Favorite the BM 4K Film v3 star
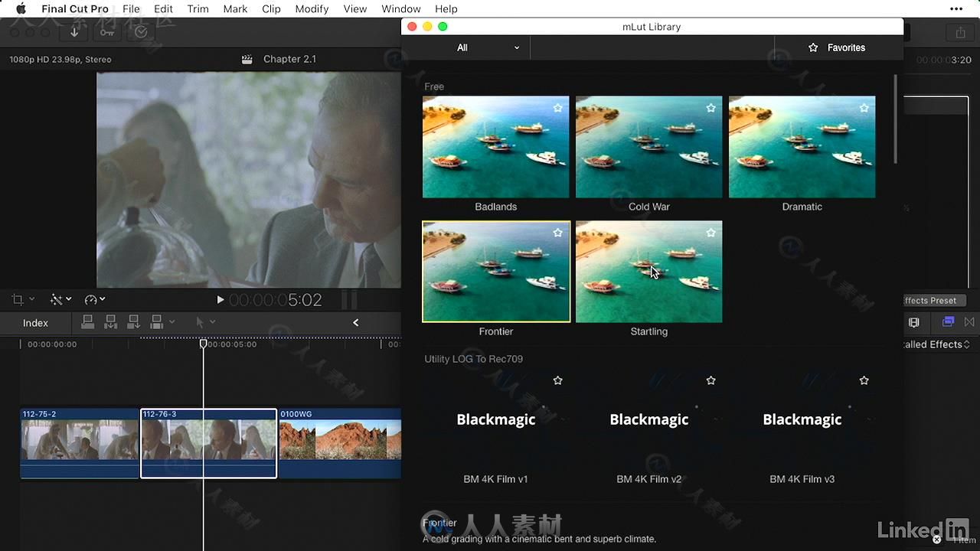 click(x=864, y=380)
